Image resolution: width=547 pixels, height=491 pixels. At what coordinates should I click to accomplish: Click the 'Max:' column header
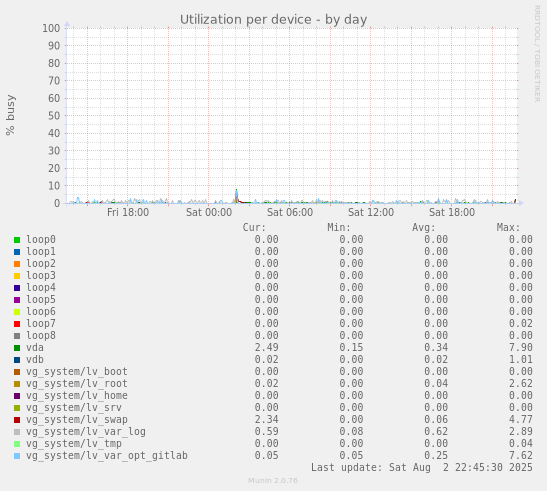(508, 228)
